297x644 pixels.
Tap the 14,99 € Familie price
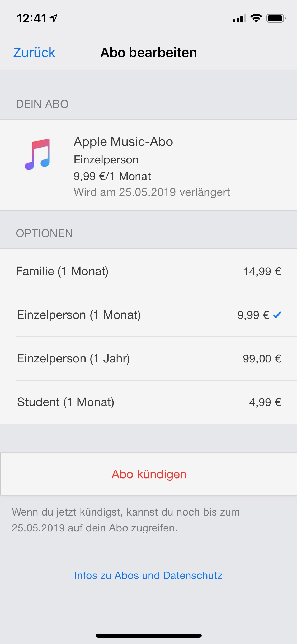262,271
